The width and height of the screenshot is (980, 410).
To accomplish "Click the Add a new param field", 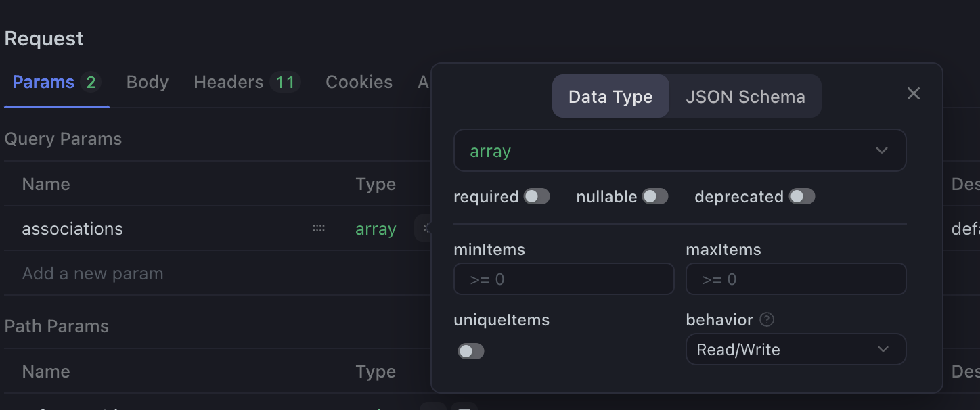I will click(x=93, y=274).
